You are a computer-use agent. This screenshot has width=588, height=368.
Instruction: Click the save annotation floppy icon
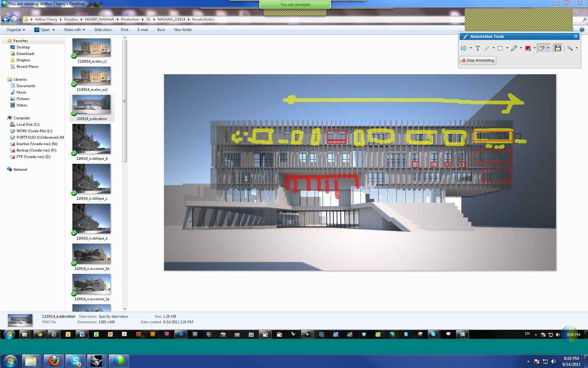pos(558,48)
